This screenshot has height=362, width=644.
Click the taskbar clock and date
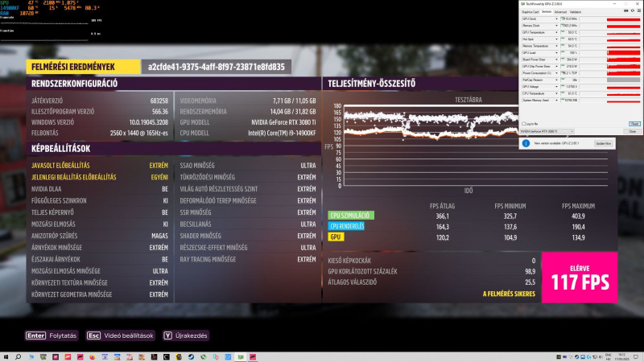tap(621, 357)
